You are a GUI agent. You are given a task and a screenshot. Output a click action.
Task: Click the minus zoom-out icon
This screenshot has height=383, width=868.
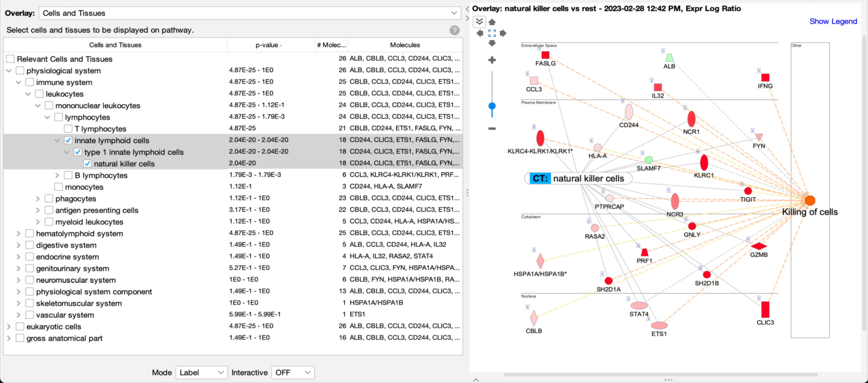pos(492,128)
